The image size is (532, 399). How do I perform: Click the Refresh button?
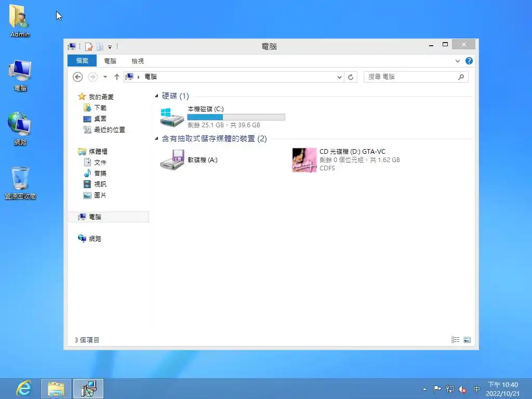[351, 77]
